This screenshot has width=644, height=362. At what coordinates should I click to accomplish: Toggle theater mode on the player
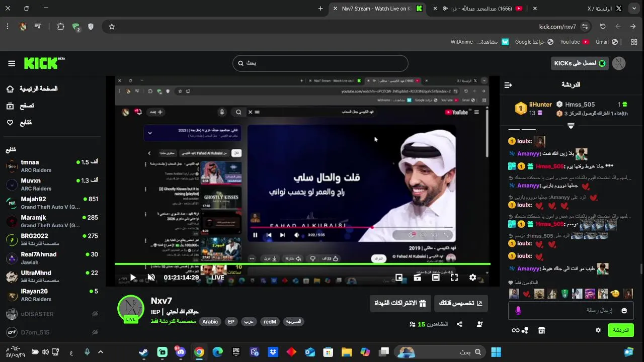[436, 277]
